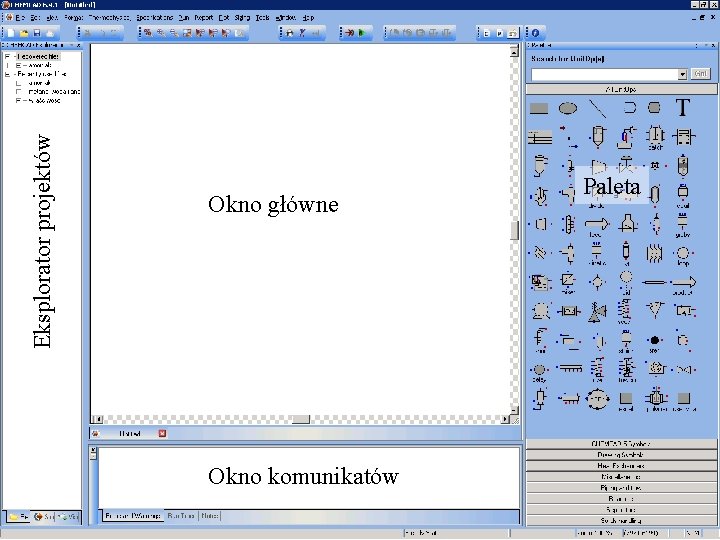Click the horizontal scrollbar left arrow
The height and width of the screenshot is (540, 720).
pos(97,419)
